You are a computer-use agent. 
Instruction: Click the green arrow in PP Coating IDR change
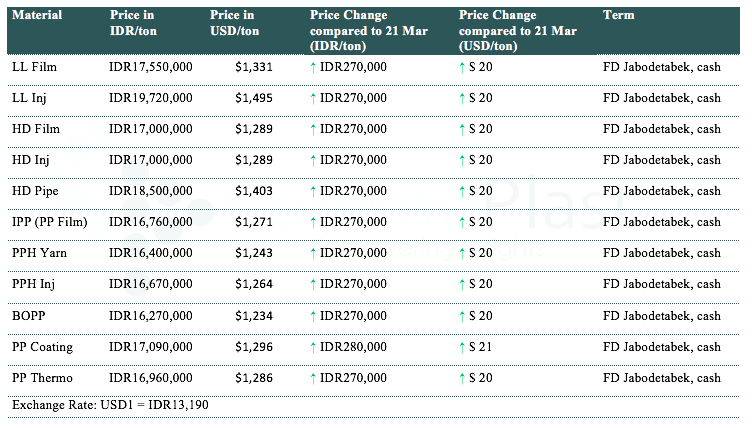pos(314,347)
